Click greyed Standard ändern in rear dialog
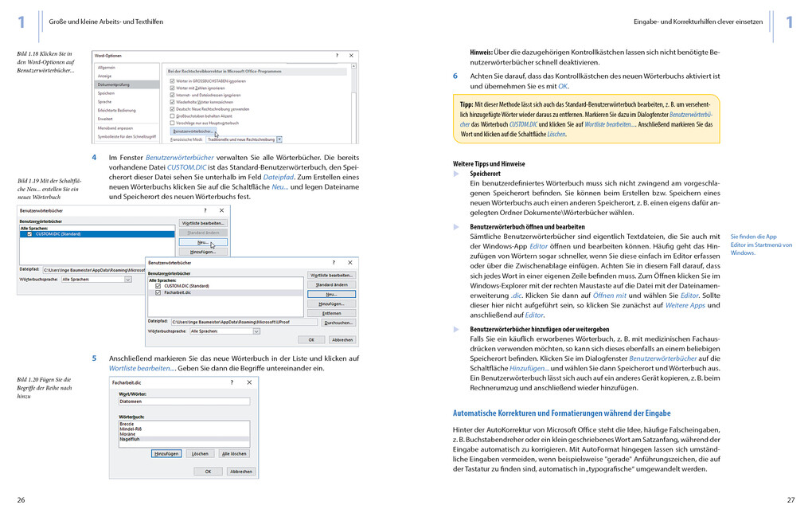This screenshot has height=513, width=812. click(203, 233)
